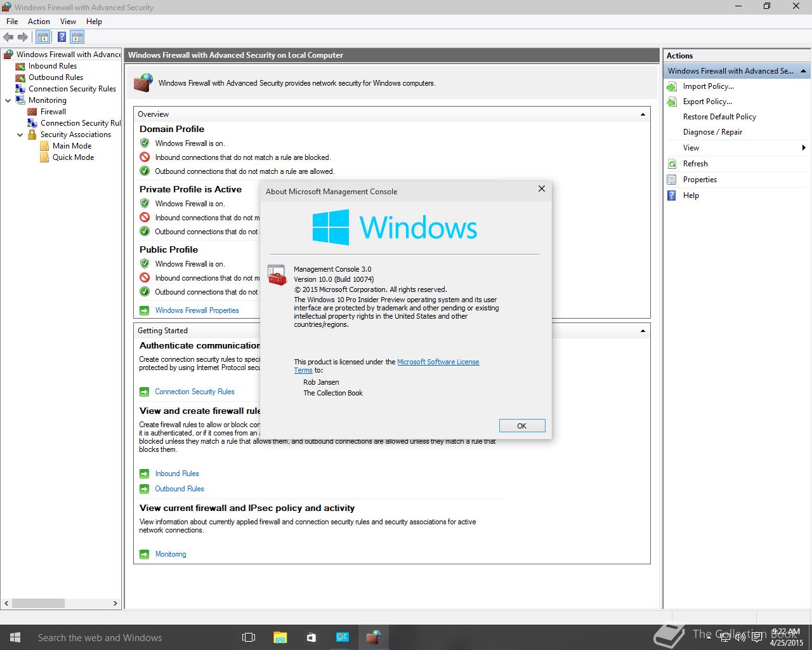Click the Back arrow in the toolbar
The height and width of the screenshot is (650, 812).
point(8,37)
